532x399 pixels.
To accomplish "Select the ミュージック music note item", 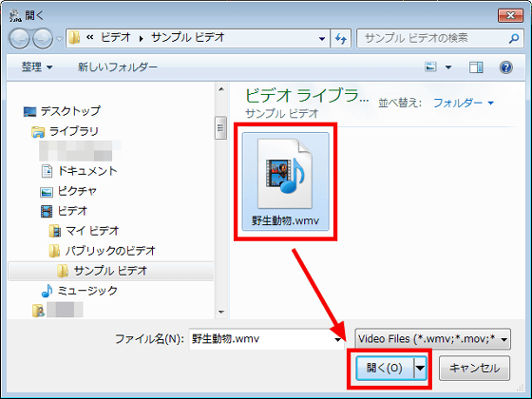I will (79, 291).
